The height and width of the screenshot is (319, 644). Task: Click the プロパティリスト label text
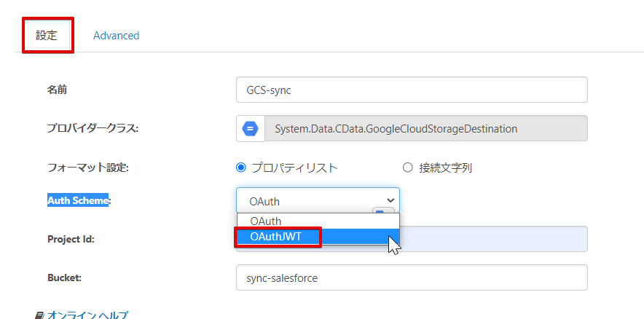[295, 168]
